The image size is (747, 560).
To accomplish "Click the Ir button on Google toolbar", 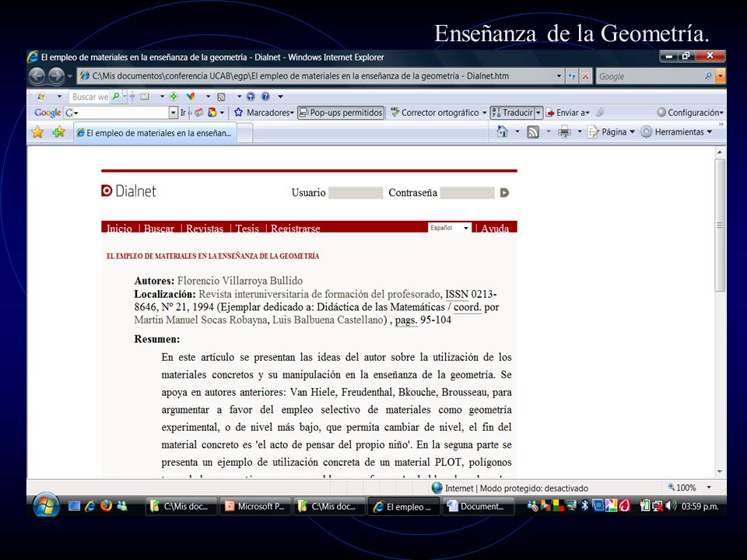I will point(183,112).
